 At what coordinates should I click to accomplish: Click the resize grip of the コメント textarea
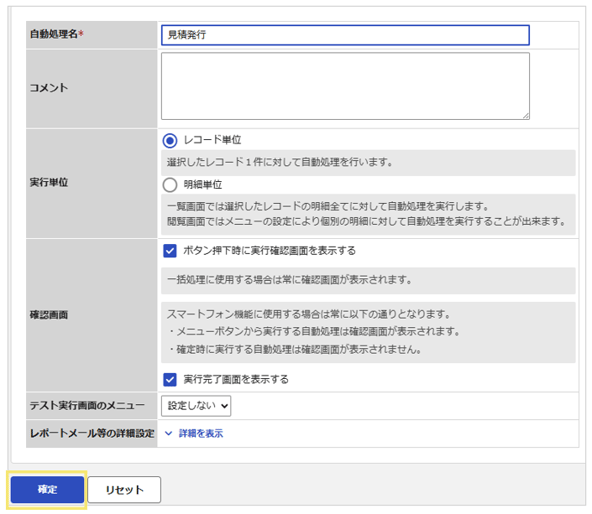[526, 116]
